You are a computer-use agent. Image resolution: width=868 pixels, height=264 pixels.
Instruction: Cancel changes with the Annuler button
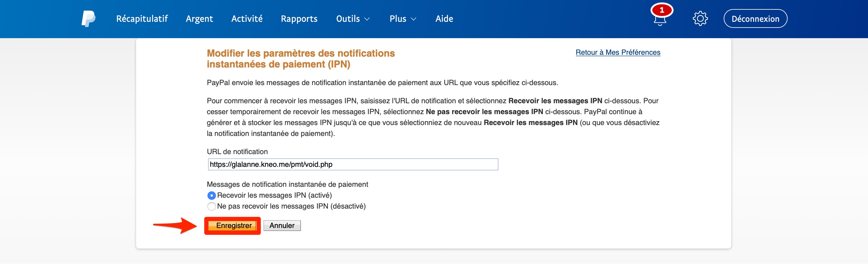pos(282,225)
